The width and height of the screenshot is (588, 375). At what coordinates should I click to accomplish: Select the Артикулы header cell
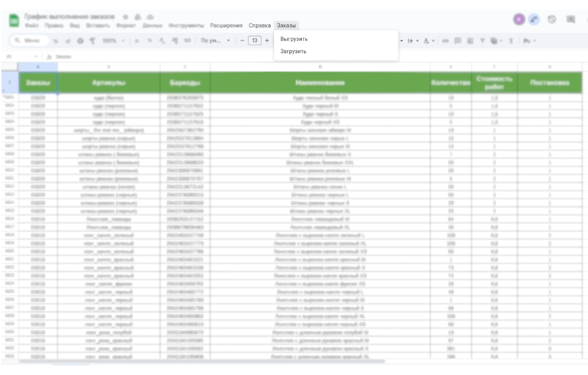[109, 83]
